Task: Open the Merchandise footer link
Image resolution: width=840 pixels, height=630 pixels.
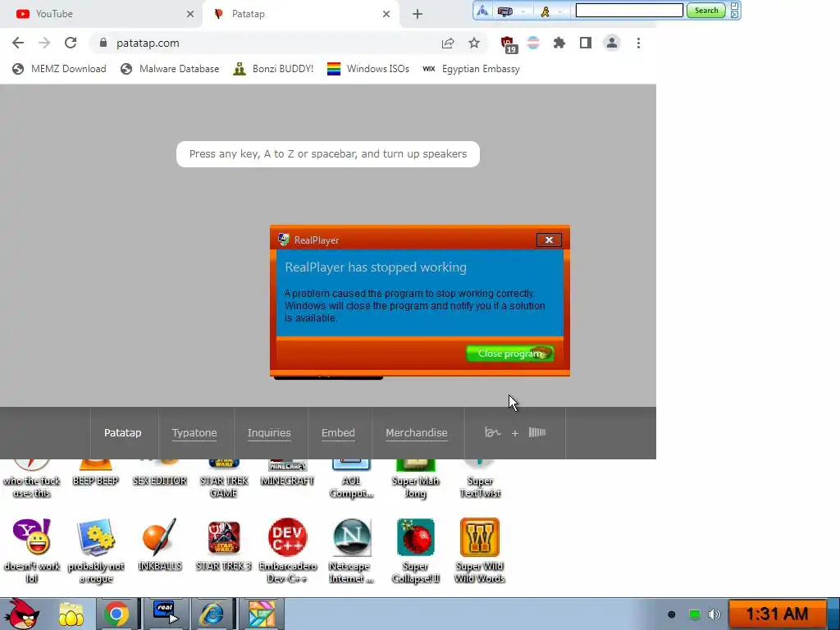Action: tap(416, 433)
